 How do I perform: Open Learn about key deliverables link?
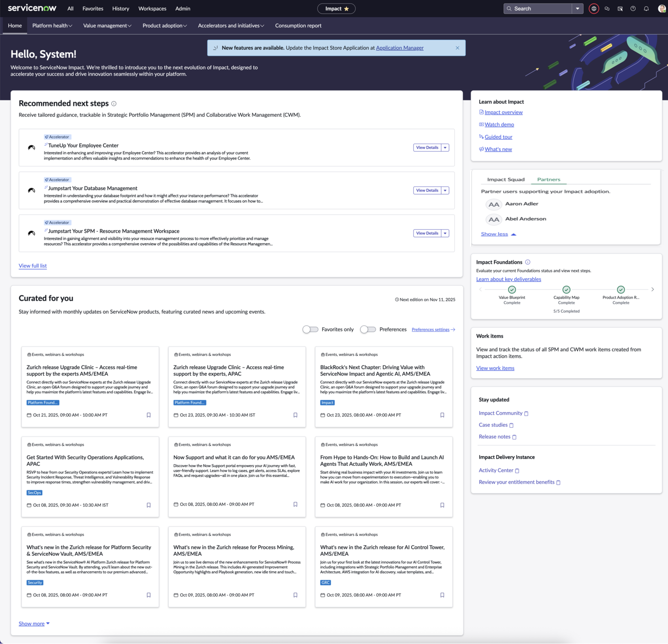[x=508, y=279]
